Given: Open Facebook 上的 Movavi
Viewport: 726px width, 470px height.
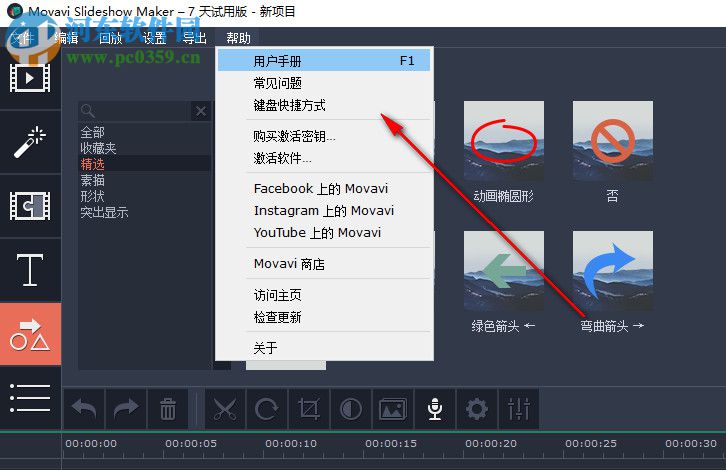Looking at the screenshot, I should (x=324, y=188).
